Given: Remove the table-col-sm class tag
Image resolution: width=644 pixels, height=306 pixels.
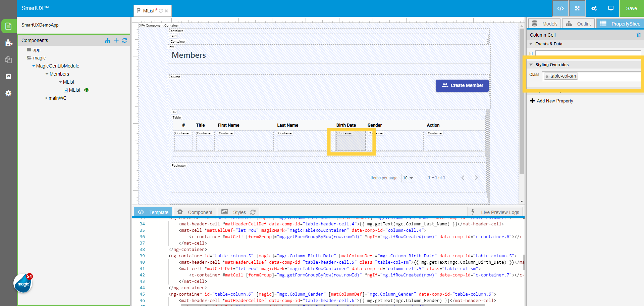Looking at the screenshot, I should tap(547, 77).
